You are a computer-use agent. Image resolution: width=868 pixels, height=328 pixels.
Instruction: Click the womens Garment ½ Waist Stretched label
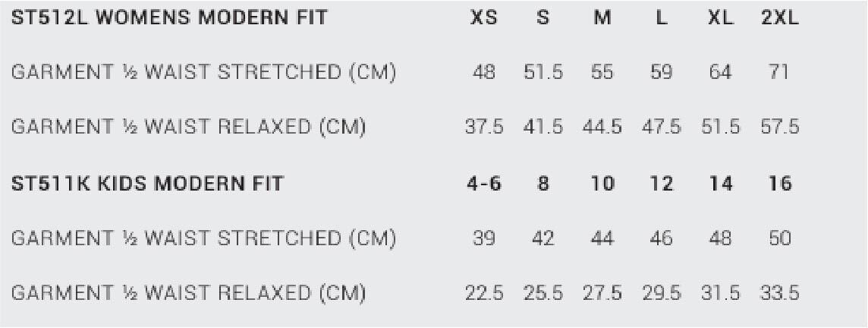(x=203, y=73)
